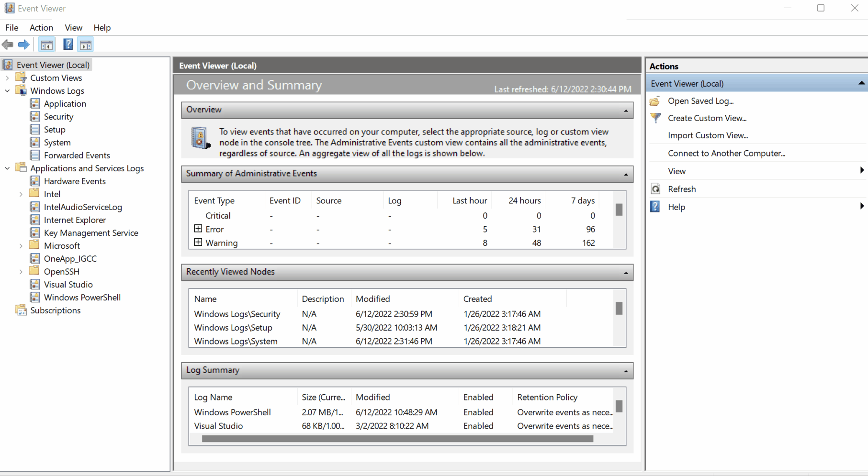Expand the Error row in administrative events summary
The width and height of the screenshot is (868, 476).
tap(198, 229)
